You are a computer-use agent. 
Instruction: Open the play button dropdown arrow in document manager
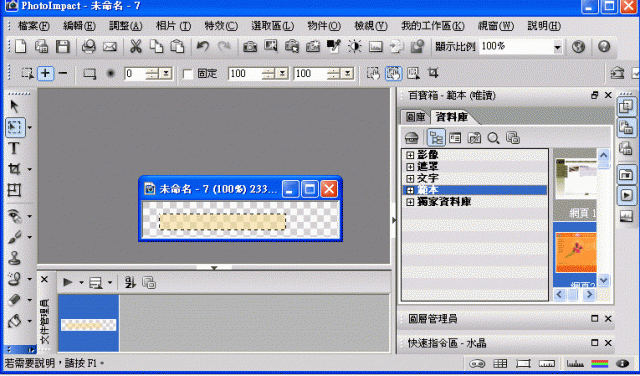81,283
